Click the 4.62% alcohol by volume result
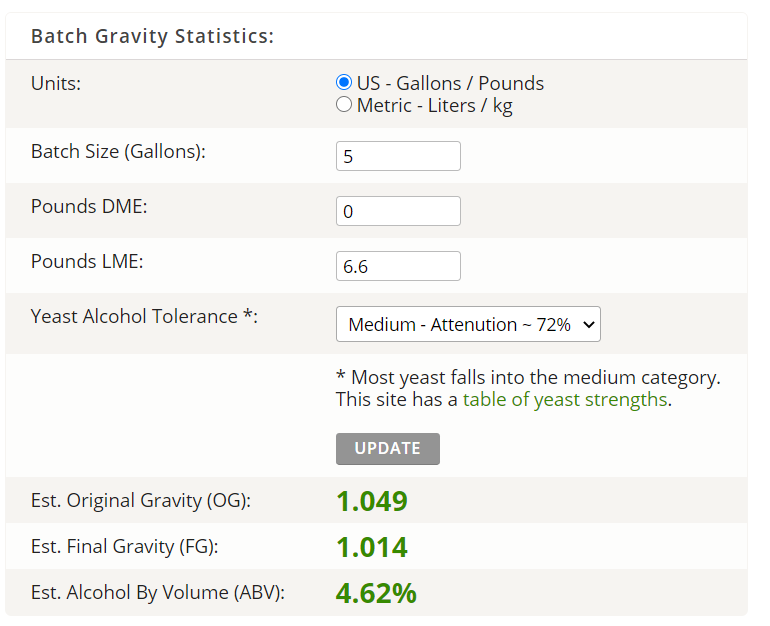770x626 pixels. 376,593
